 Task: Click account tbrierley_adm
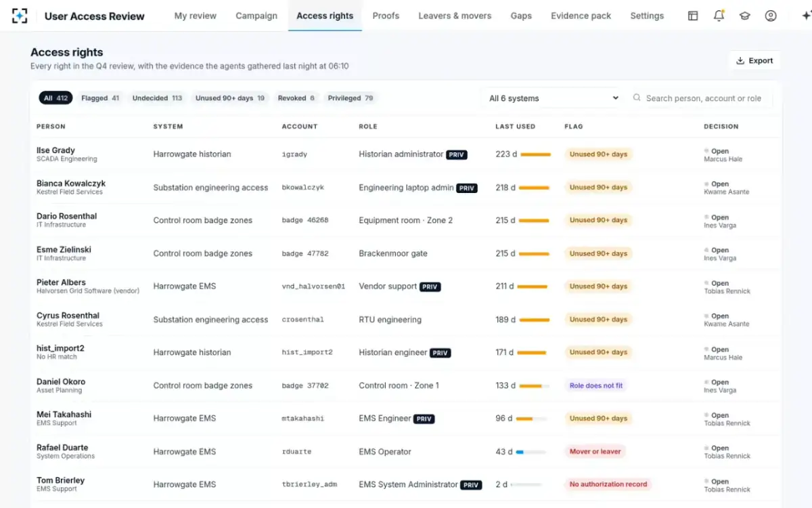tap(309, 485)
